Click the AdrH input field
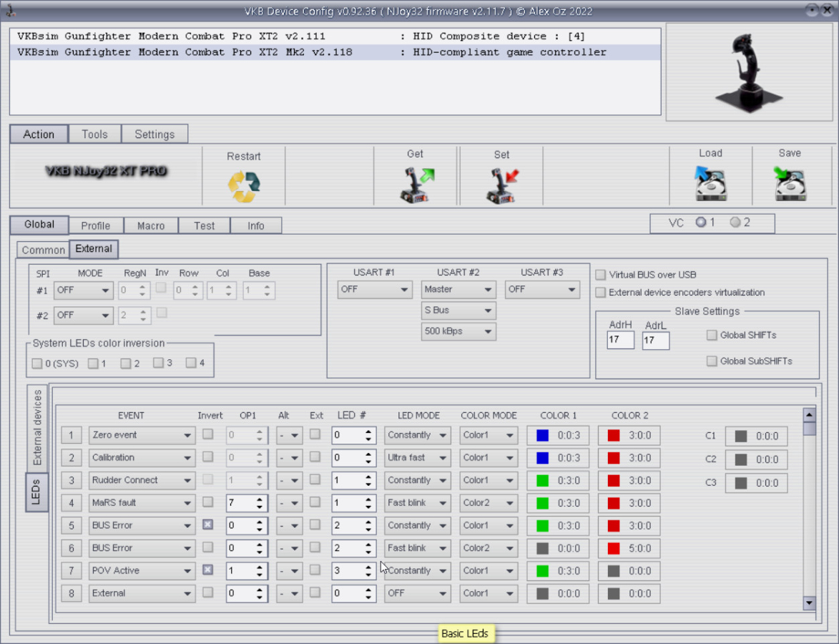Screen dimensions: 839x644 point(620,341)
